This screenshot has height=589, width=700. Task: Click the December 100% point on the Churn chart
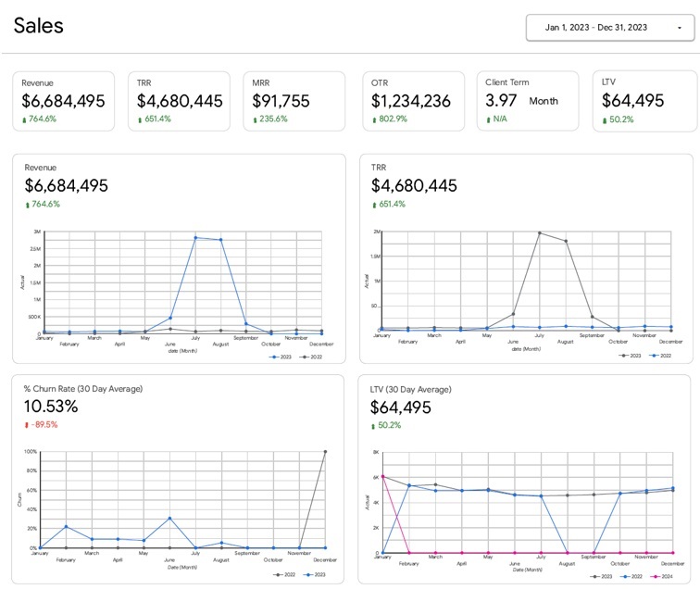coord(325,452)
